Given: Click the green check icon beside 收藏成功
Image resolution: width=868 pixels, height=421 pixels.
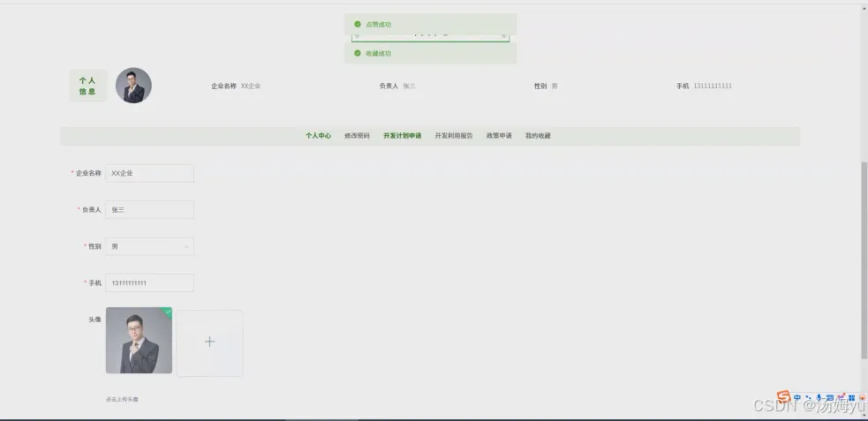Looking at the screenshot, I should (358, 54).
